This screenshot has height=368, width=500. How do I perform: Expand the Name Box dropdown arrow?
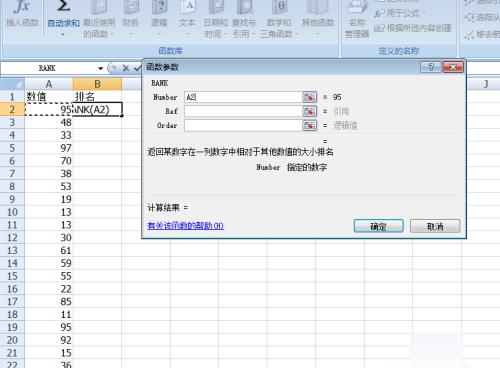coord(100,68)
